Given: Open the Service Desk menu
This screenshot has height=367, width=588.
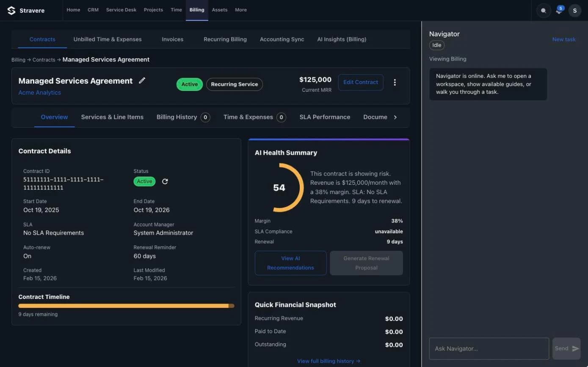Looking at the screenshot, I should (x=121, y=10).
